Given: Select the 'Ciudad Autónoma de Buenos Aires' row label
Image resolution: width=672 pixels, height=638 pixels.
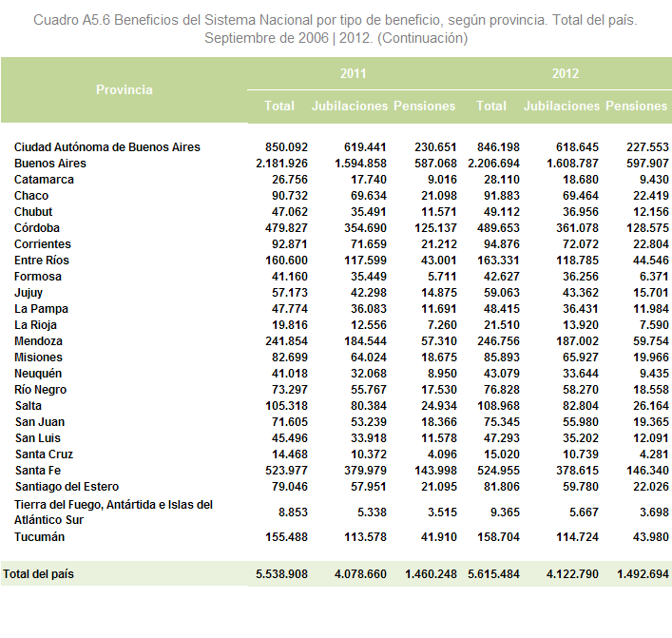Looking at the screenshot, I should (107, 147).
